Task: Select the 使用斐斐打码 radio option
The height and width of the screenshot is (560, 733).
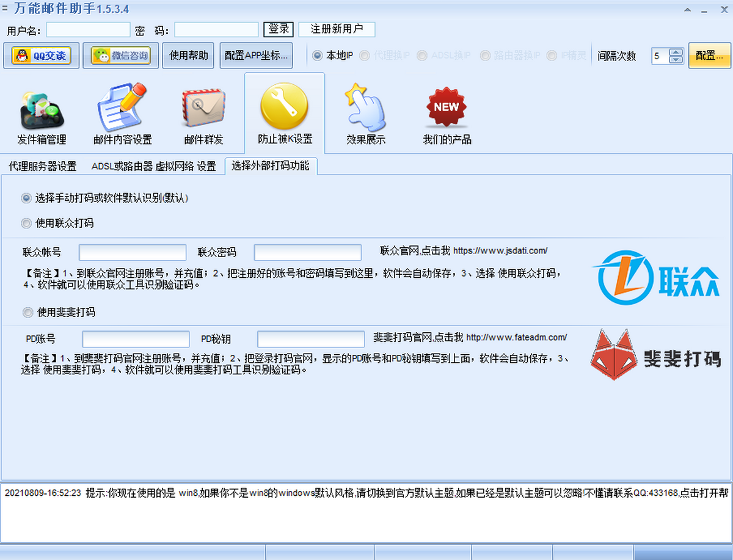Action: tap(27, 313)
